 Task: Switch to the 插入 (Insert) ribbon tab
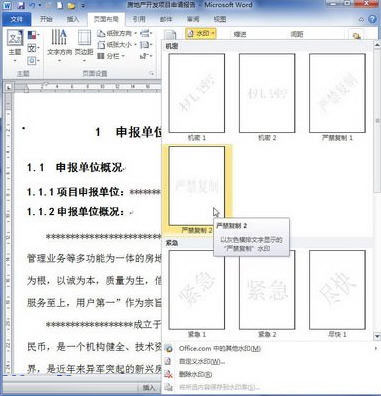click(x=73, y=19)
